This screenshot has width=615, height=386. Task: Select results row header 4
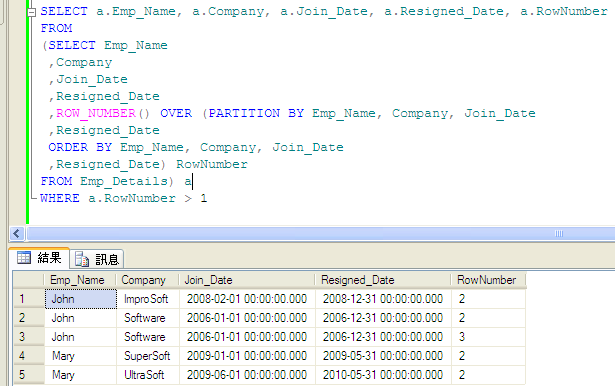tap(29, 356)
